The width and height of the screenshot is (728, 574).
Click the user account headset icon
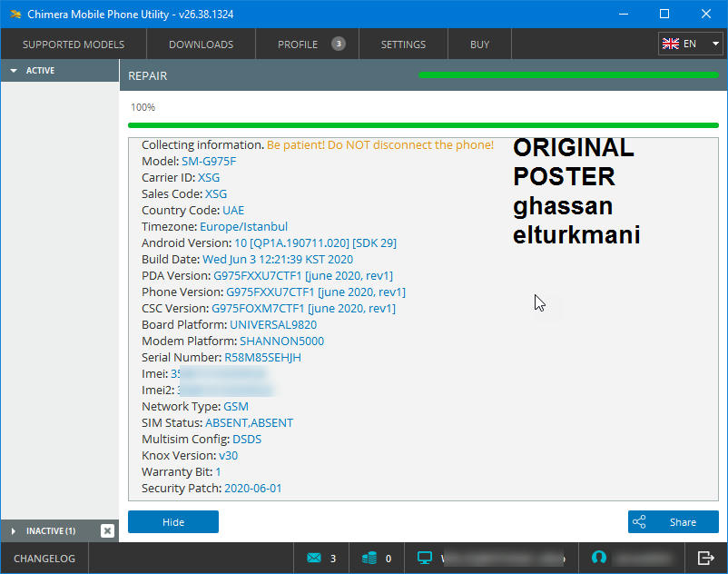click(x=598, y=558)
